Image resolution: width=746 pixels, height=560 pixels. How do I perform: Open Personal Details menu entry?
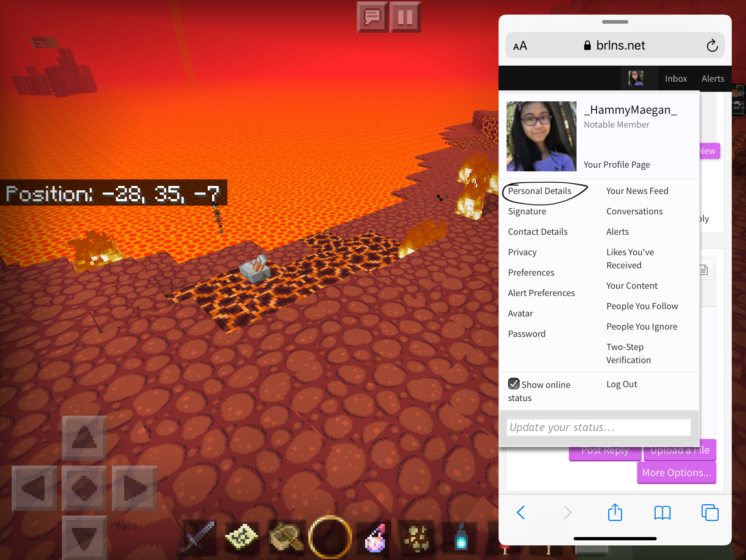coord(539,191)
